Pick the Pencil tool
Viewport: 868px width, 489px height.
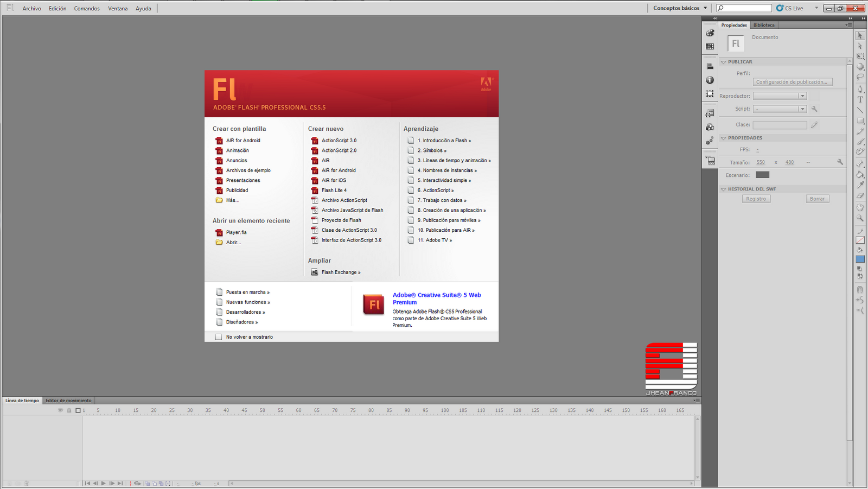860,131
